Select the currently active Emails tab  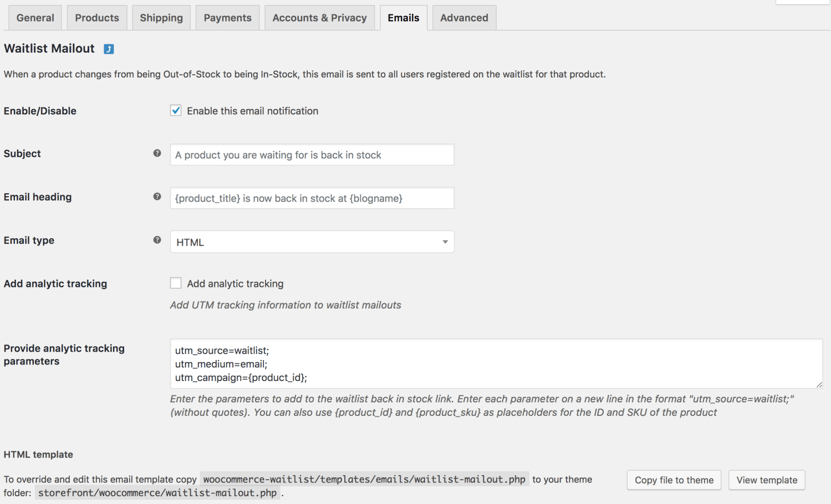click(x=403, y=17)
